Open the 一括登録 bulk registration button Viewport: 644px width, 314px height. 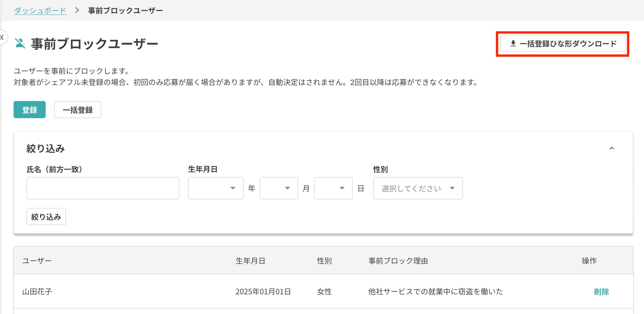pos(78,110)
